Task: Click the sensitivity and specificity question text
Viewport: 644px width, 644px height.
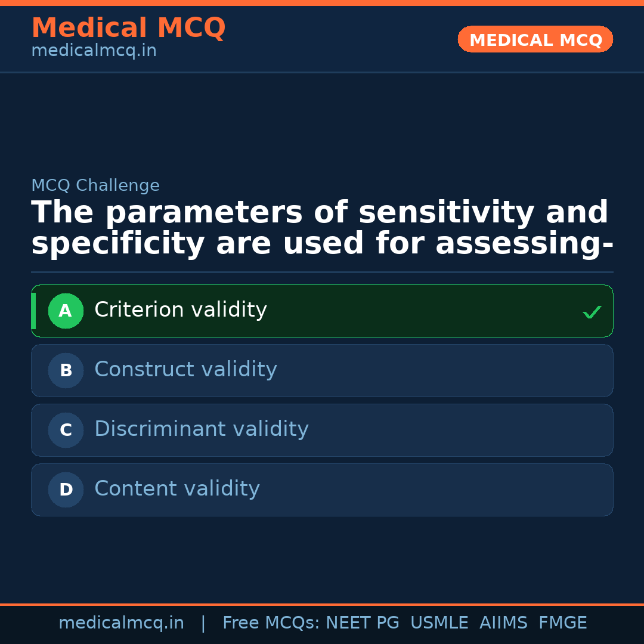Action: click(x=322, y=228)
